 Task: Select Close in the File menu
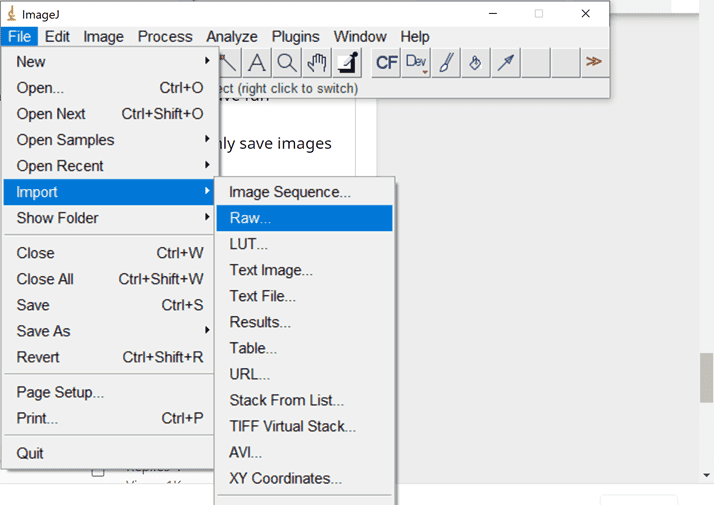(x=109, y=253)
